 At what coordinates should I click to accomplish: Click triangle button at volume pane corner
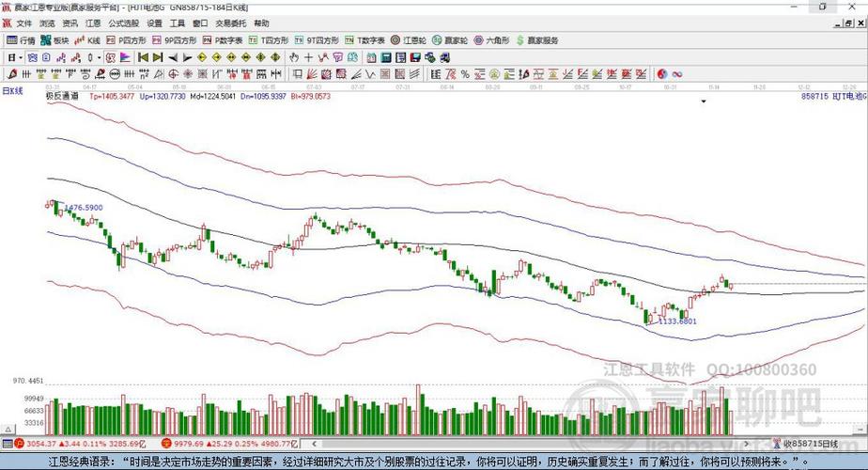coord(8,430)
